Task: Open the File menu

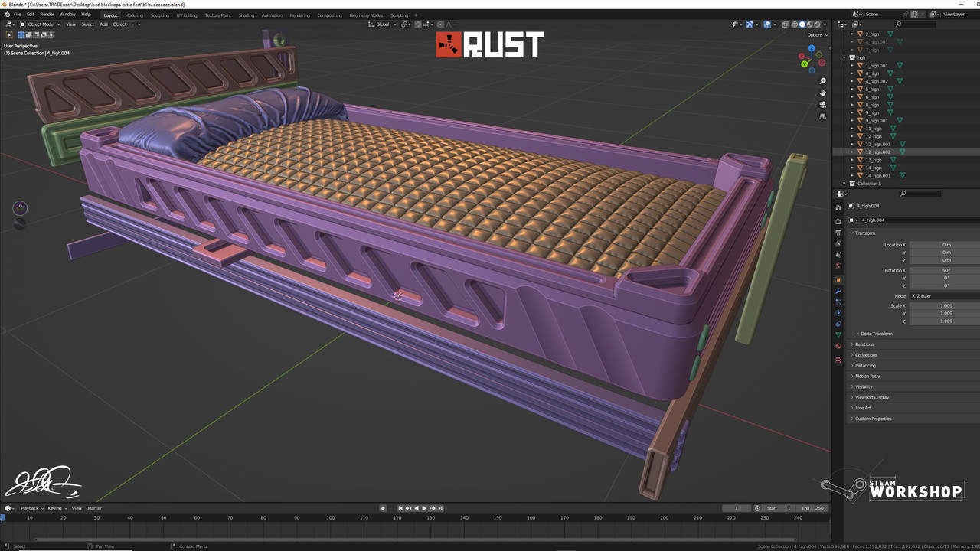Action: click(17, 15)
